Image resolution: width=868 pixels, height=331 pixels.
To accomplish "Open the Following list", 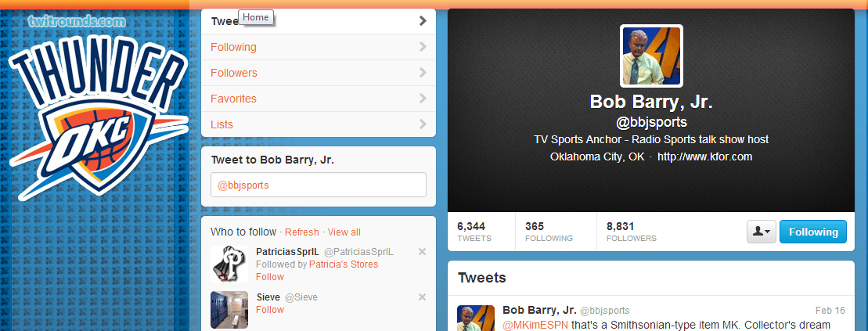I will (x=319, y=47).
